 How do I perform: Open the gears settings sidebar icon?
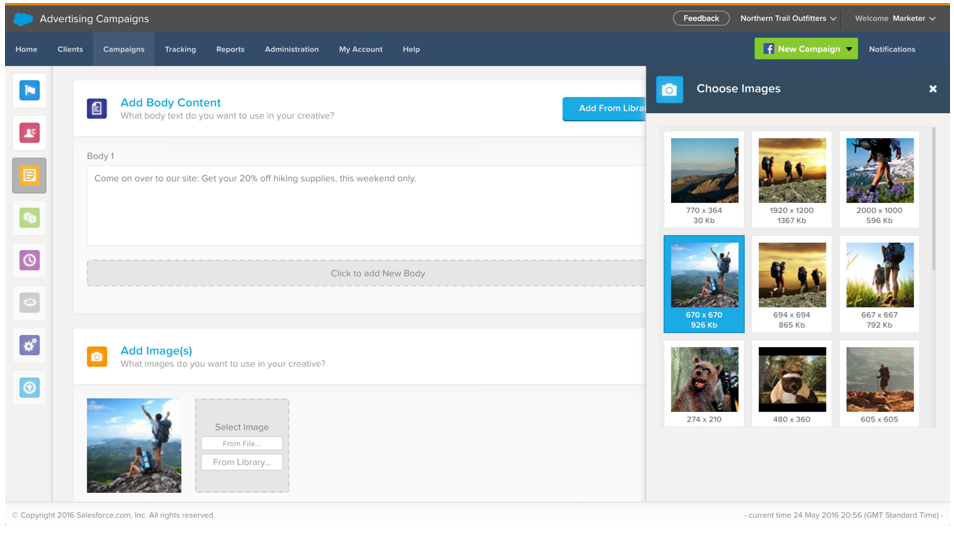[29, 345]
